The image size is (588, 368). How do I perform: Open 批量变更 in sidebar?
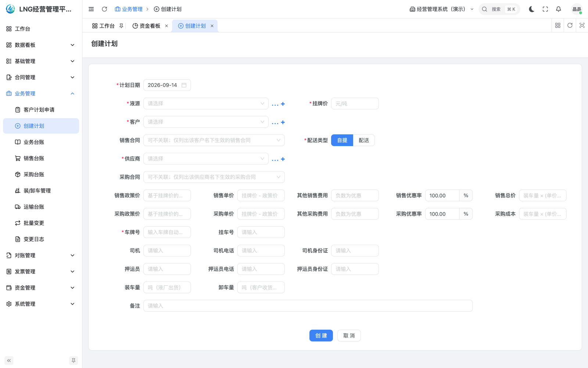pos(41,223)
